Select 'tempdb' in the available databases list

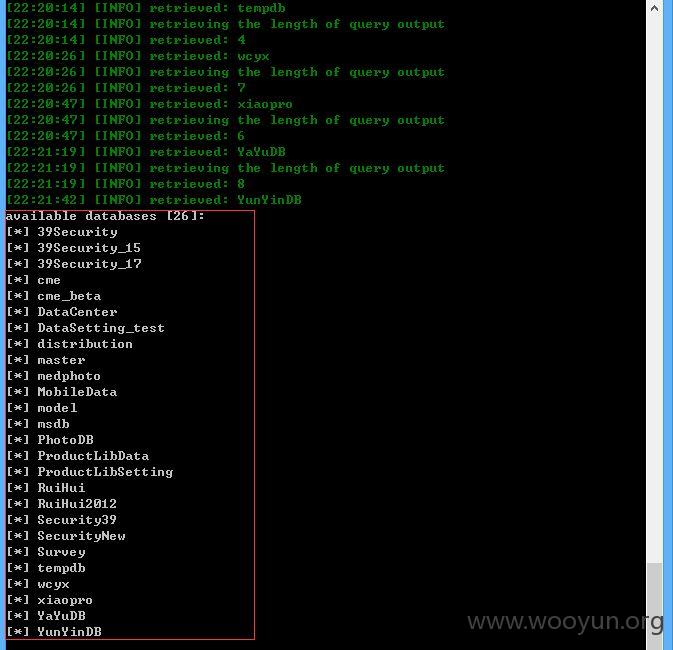pyautogui.click(x=46, y=568)
